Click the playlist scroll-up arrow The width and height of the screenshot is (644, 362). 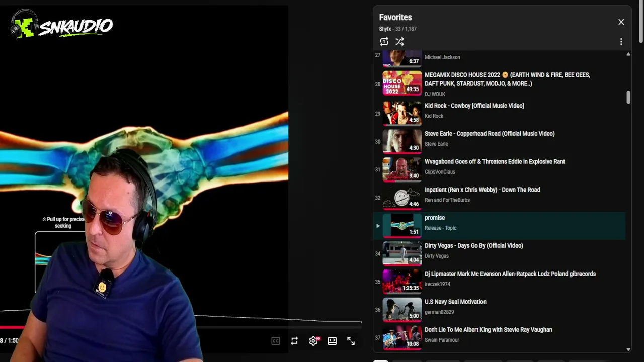click(x=628, y=54)
